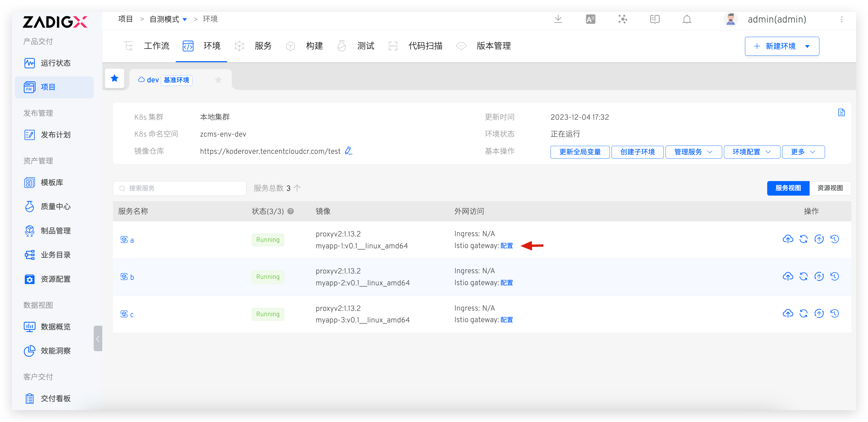Toggle the blue favorites star filter
This screenshot has width=868, height=422.
(x=114, y=79)
